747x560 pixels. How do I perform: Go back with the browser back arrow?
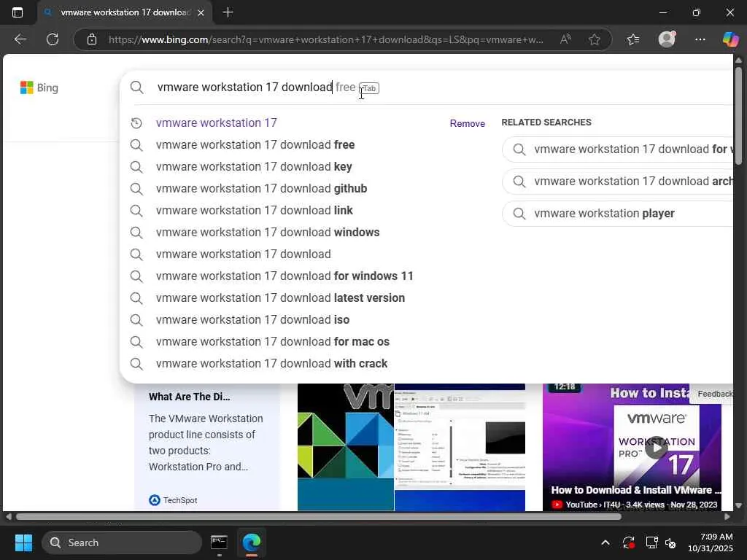pyautogui.click(x=20, y=39)
